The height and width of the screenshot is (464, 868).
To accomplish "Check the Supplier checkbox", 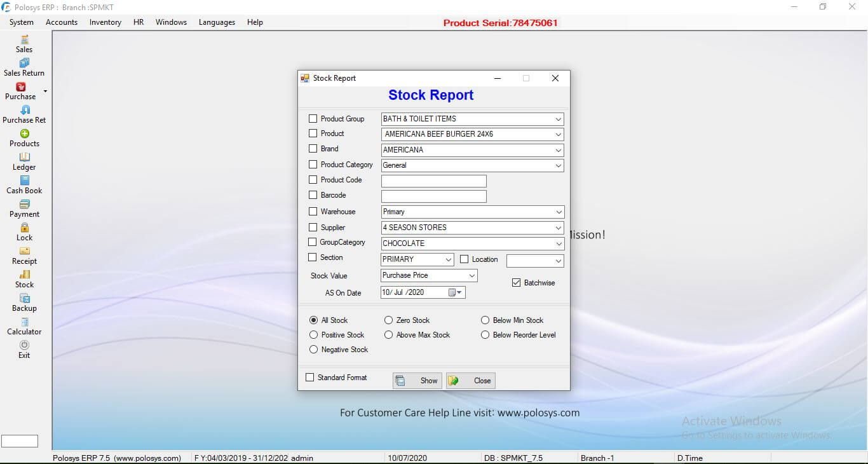I will 313,228.
